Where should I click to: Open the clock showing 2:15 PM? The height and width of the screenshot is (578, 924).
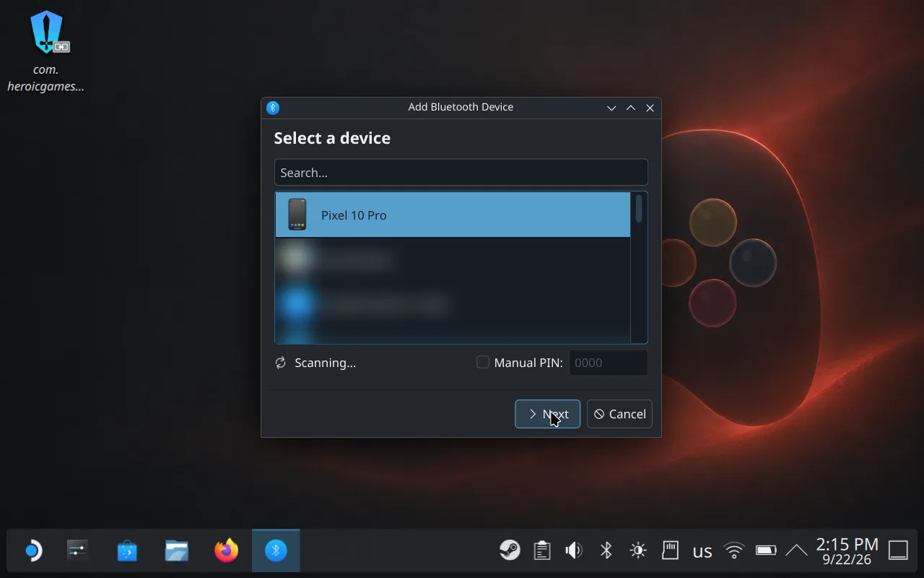[x=847, y=551]
